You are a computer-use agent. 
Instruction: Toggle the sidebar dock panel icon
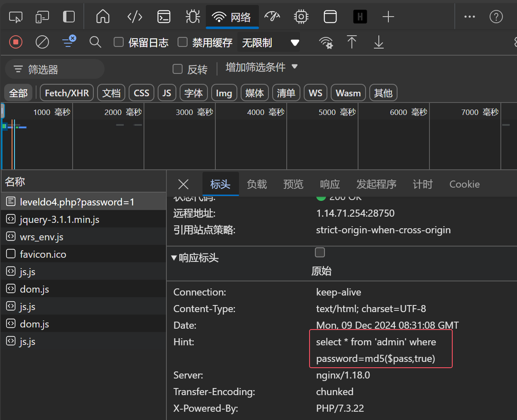click(68, 17)
